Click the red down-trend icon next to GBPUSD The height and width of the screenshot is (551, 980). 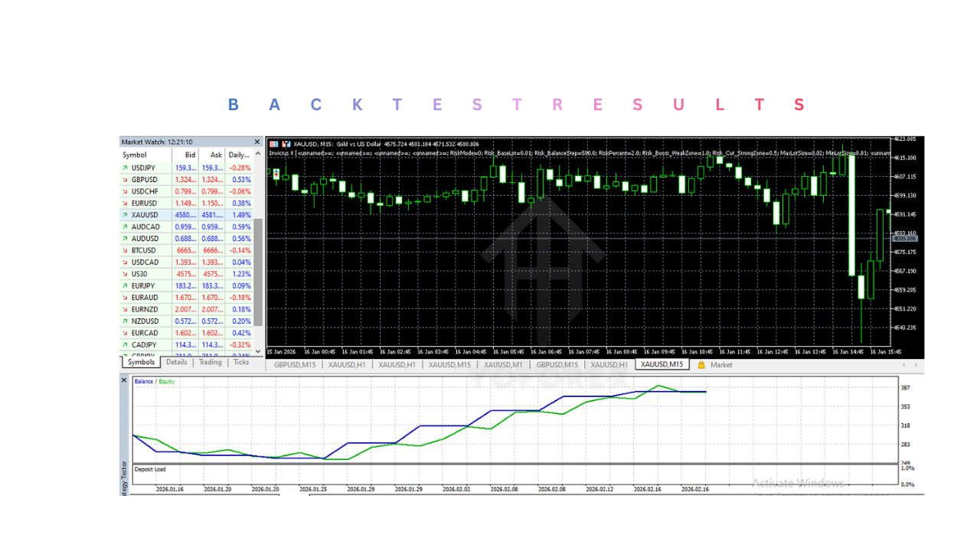125,179
